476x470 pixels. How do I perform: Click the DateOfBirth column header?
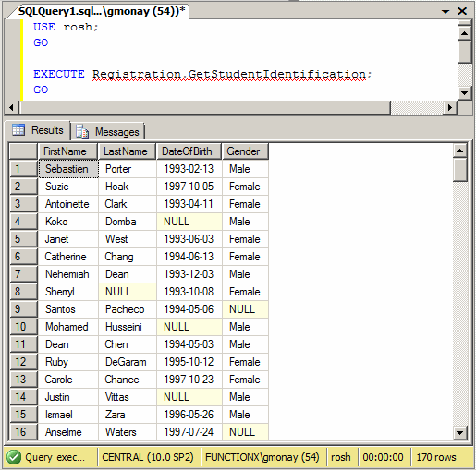click(x=189, y=151)
